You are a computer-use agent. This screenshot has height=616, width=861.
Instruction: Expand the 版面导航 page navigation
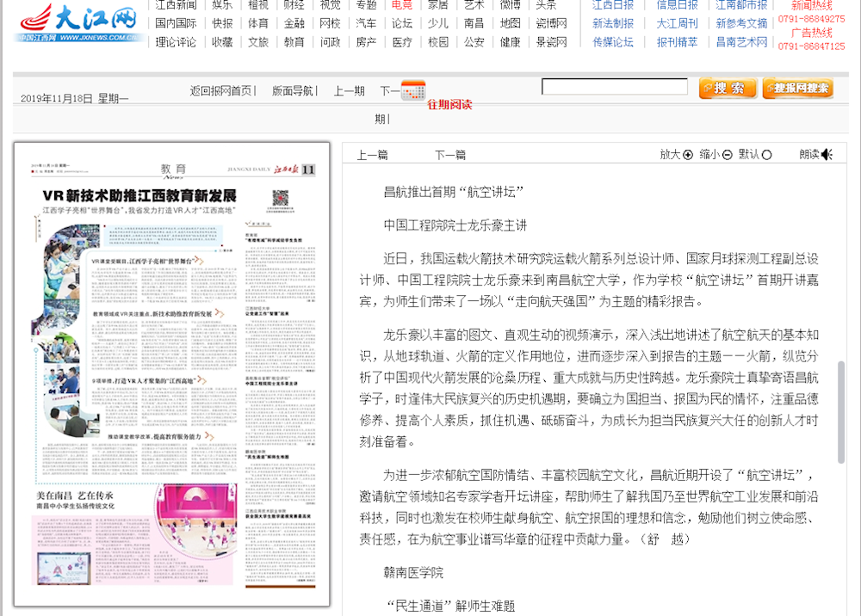(x=293, y=91)
